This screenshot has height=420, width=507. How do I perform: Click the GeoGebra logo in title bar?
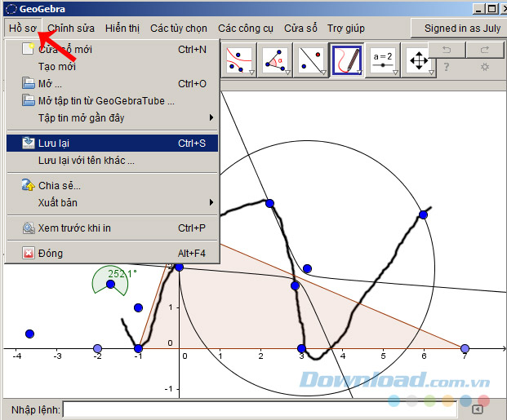click(11, 9)
